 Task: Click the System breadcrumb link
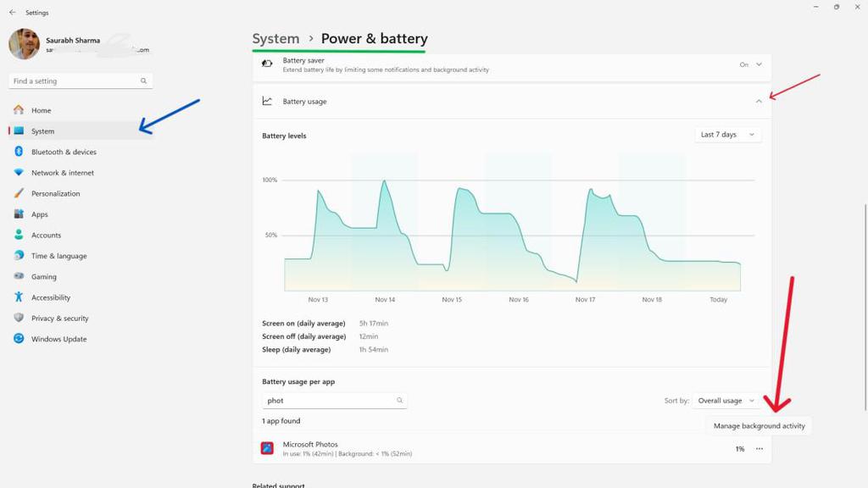coord(275,39)
